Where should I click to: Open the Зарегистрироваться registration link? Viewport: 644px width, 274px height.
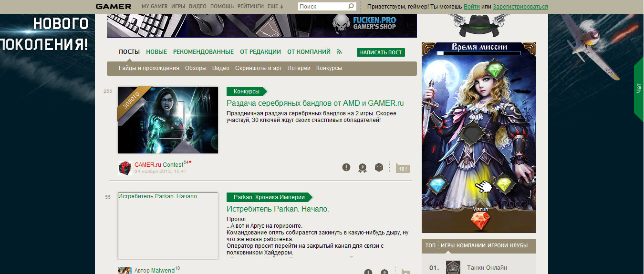point(520,7)
